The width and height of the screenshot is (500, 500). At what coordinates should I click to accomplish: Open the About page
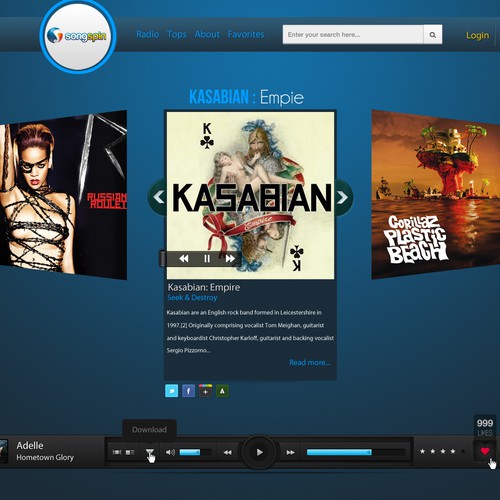[x=207, y=34]
